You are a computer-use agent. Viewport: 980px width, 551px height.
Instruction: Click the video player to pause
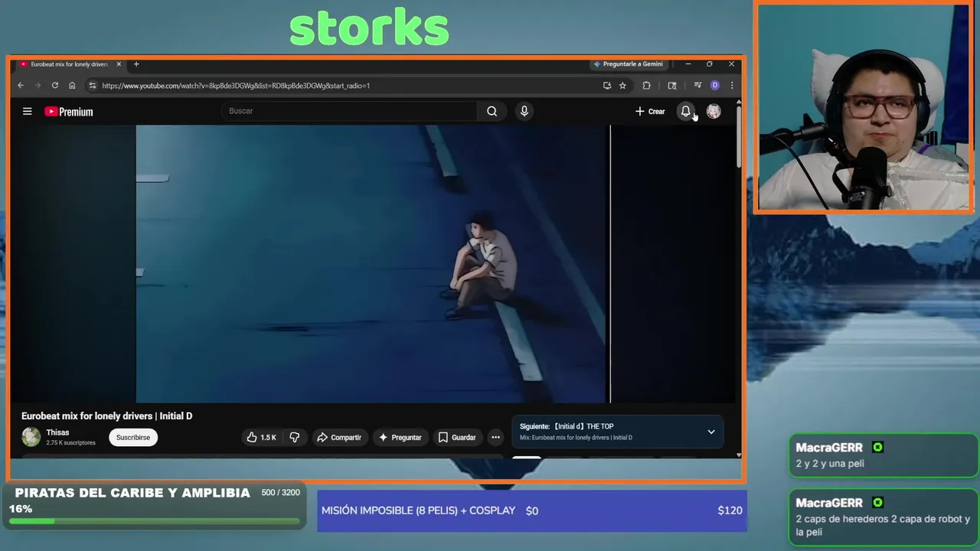pos(373,264)
